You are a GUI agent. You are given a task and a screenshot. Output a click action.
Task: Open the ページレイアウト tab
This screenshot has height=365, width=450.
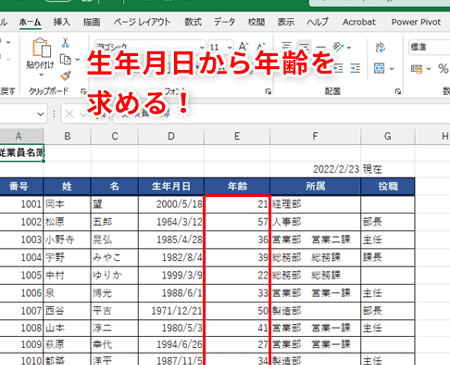(142, 22)
